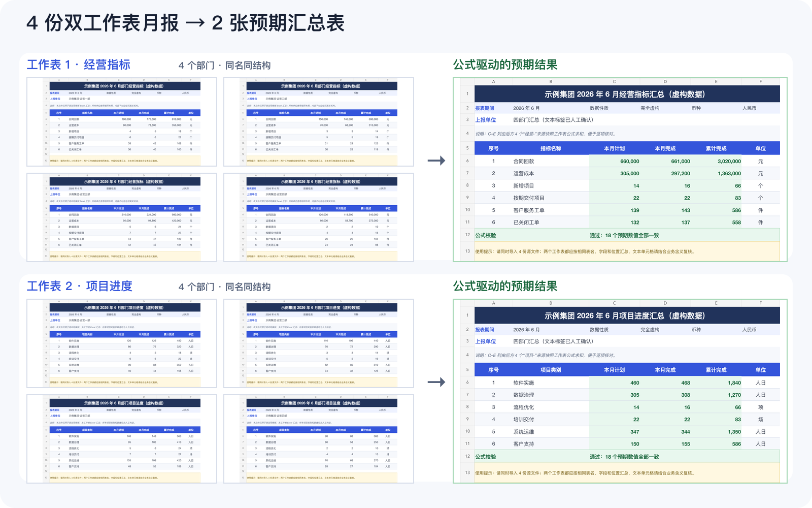Click '公式驱动的预期结果' above the 项目进度汇总 table
Viewport: 812px width, 508px height.
point(505,286)
